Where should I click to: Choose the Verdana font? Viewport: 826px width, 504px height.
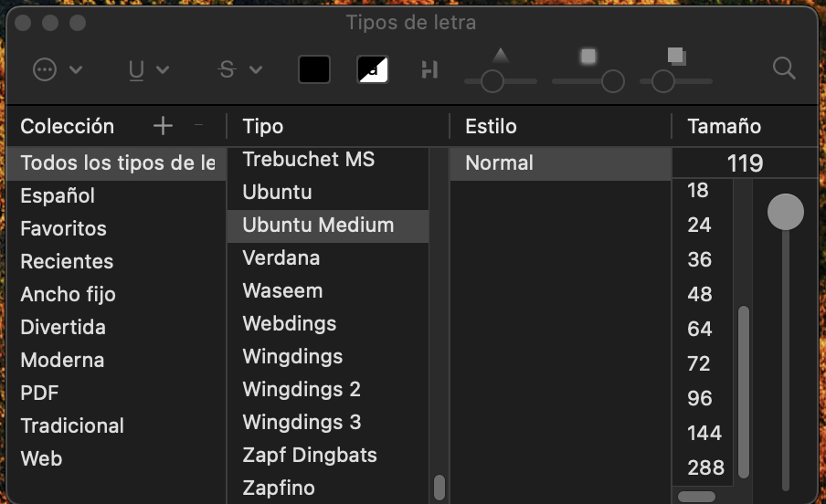click(281, 257)
